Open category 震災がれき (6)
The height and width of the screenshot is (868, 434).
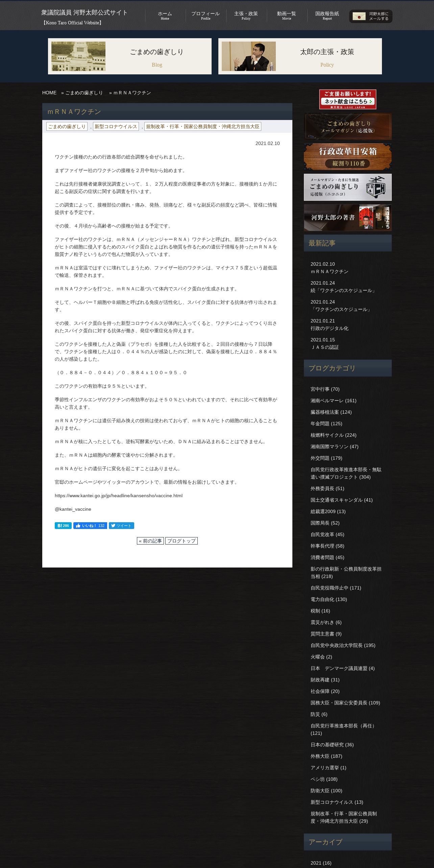point(326,622)
